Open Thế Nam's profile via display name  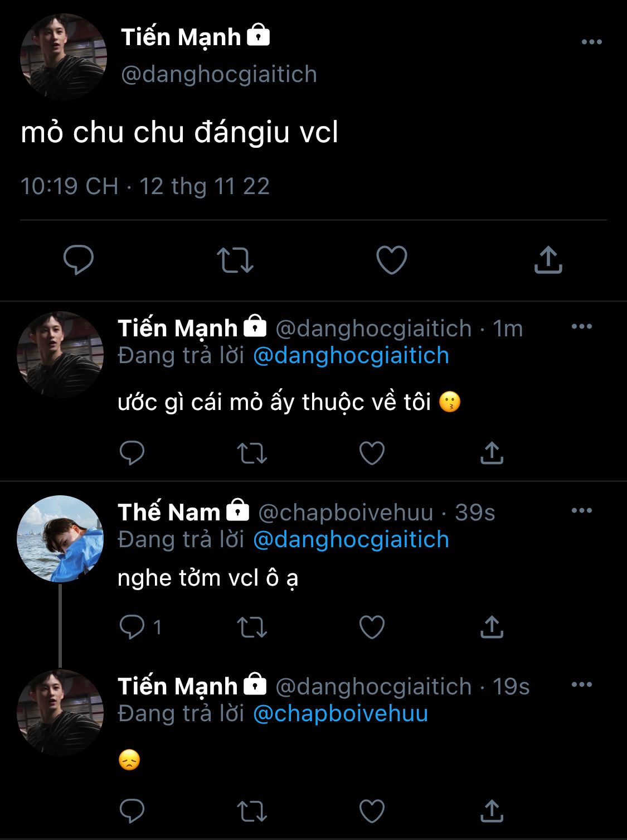pos(169,513)
